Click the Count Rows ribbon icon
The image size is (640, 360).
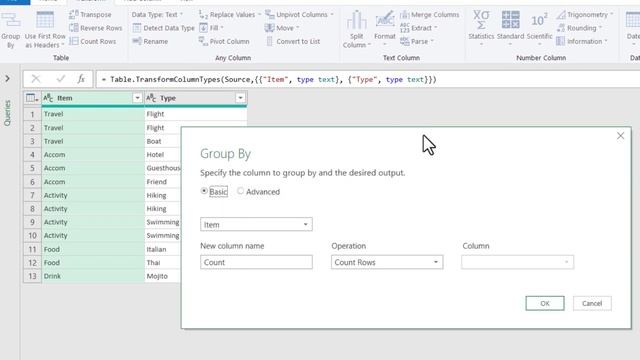point(73,41)
